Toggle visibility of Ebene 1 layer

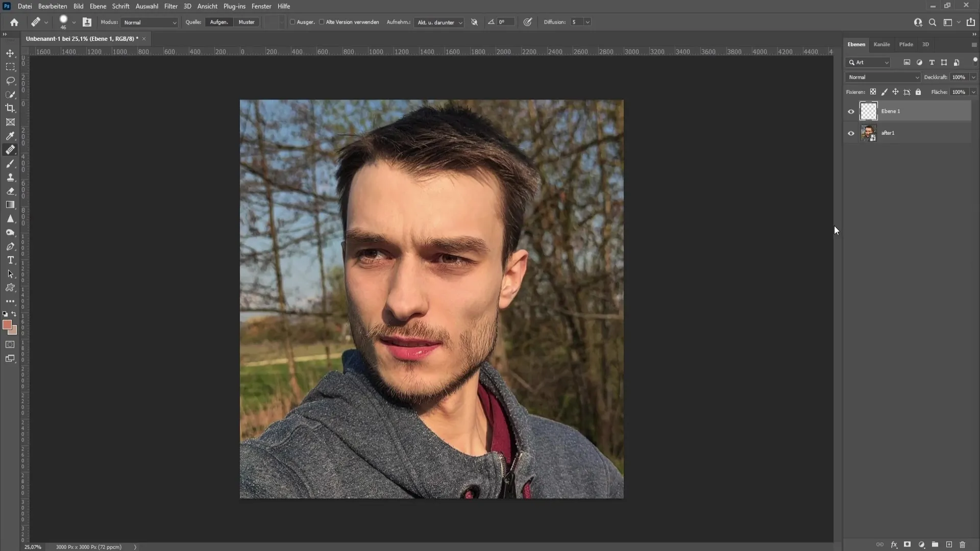coord(851,111)
